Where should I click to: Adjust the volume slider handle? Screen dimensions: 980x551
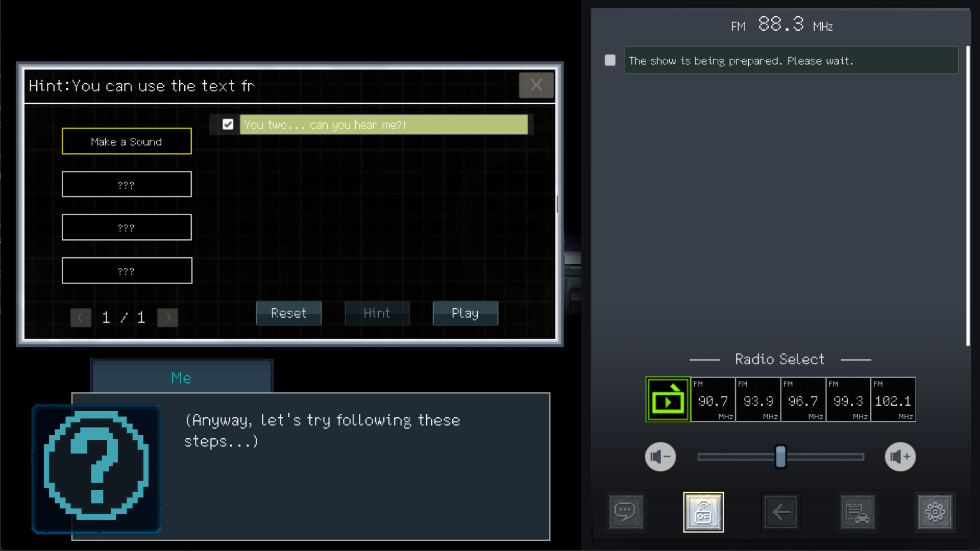click(780, 457)
